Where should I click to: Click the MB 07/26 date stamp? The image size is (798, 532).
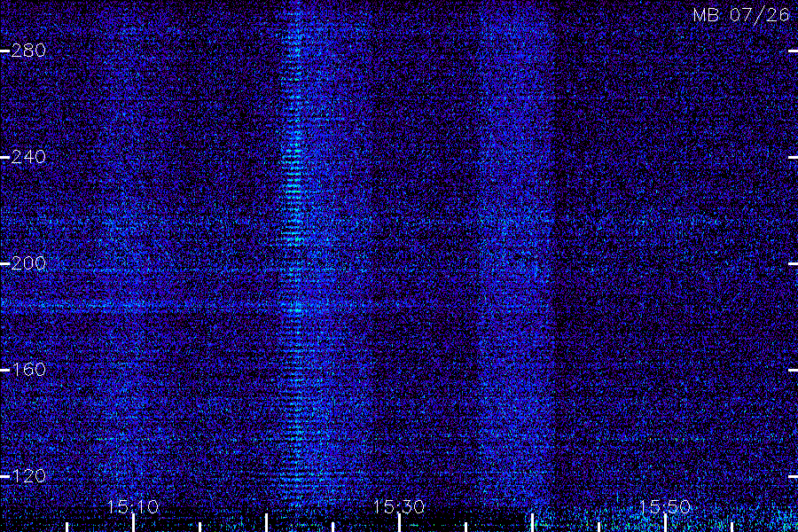coord(741,15)
